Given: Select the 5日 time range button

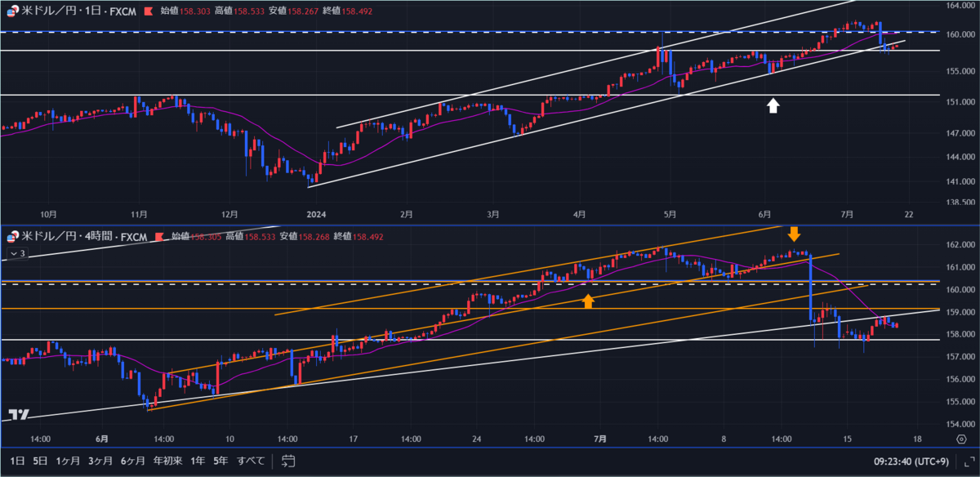Looking at the screenshot, I should coord(41,461).
